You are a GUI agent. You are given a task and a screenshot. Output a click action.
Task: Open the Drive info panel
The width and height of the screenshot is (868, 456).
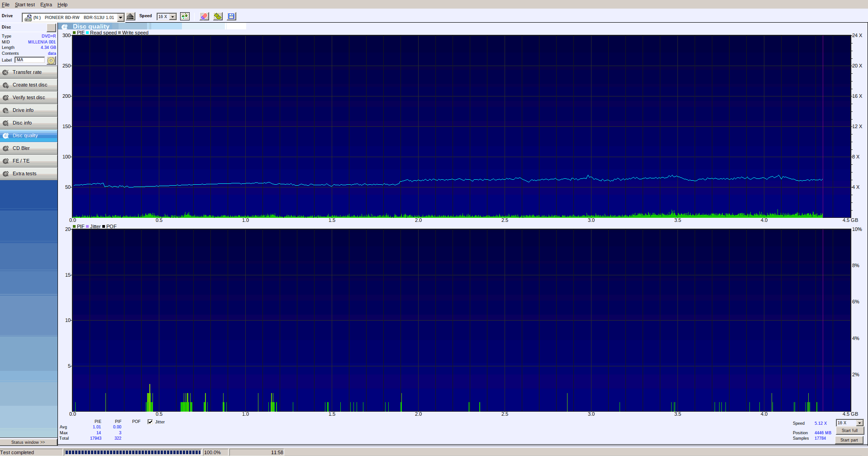[28, 110]
